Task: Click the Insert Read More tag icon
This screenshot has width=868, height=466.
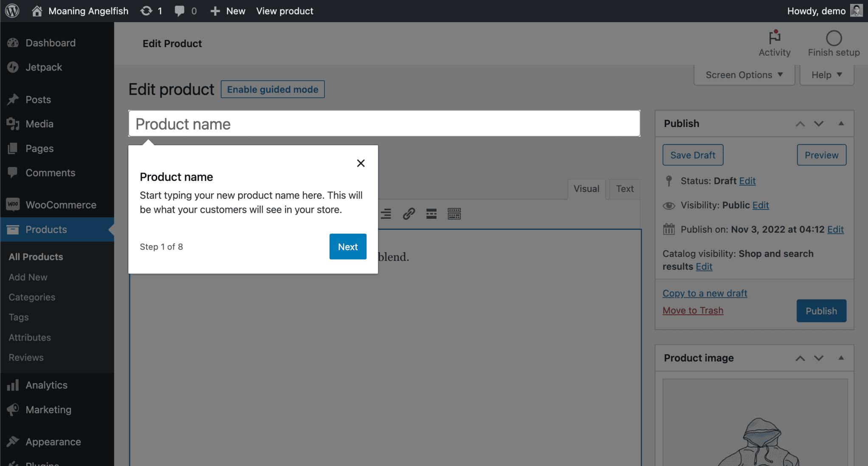Action: tap(431, 214)
